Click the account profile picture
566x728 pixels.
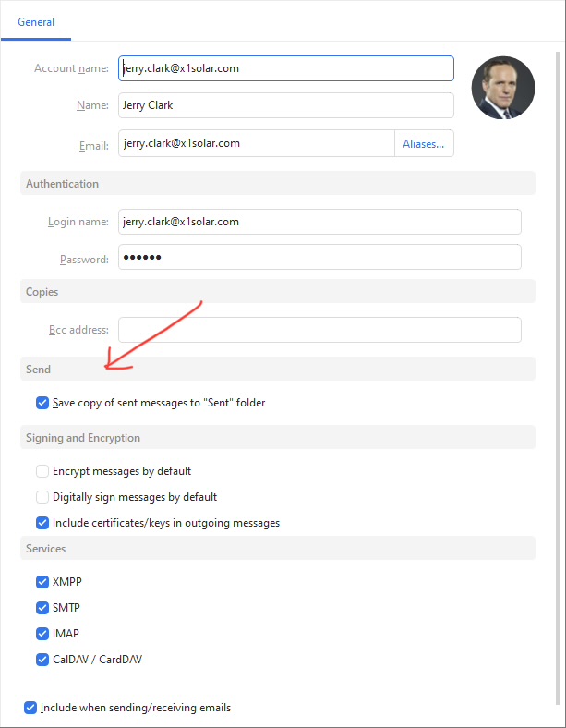503,88
